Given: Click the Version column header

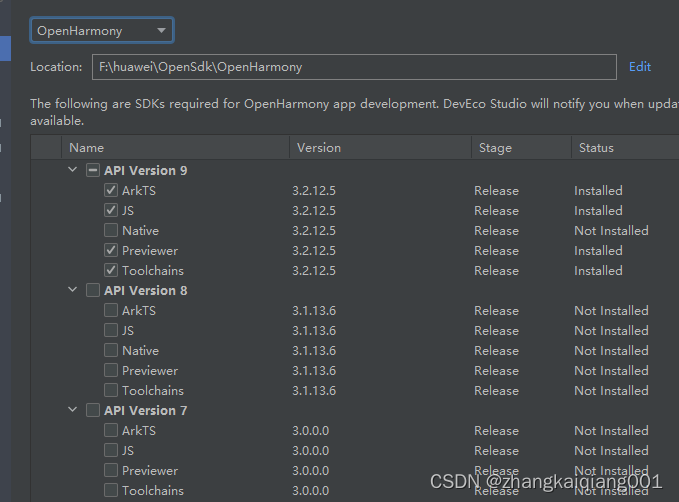Looking at the screenshot, I should (380, 148).
